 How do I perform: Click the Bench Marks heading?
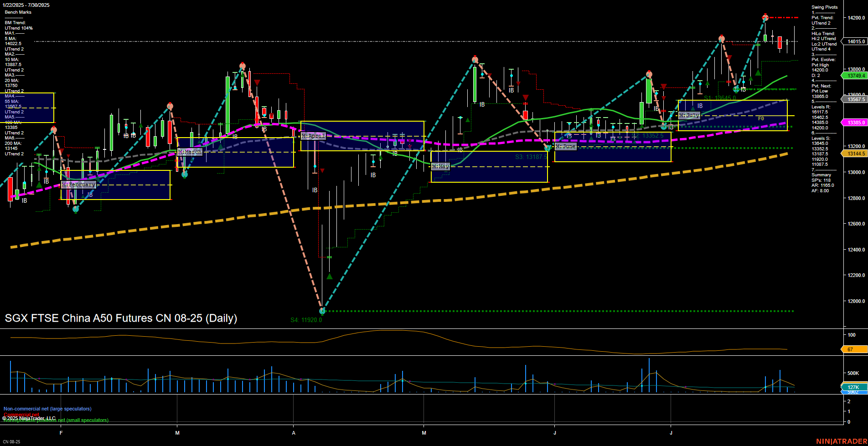pyautogui.click(x=18, y=12)
